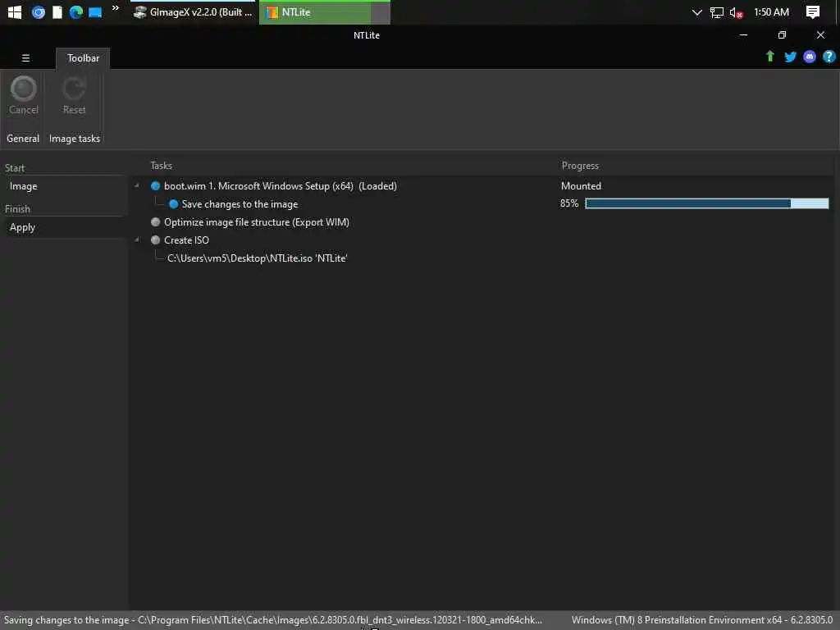This screenshot has height=630, width=840.
Task: Click the gray dot beside Create ISO
Action: pyautogui.click(x=155, y=240)
